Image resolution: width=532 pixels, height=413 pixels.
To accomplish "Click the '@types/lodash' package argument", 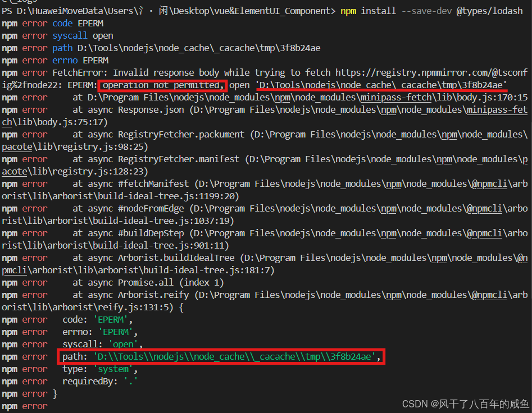I will [x=490, y=11].
